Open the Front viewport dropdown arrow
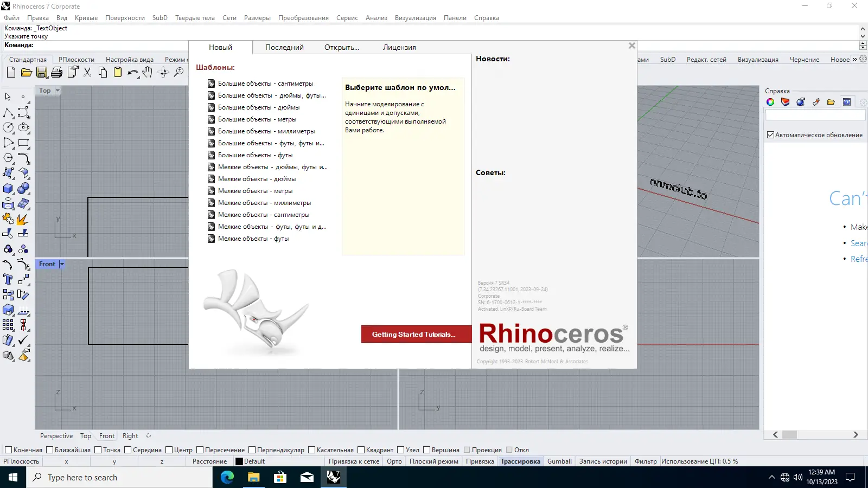This screenshot has width=868, height=488. point(62,264)
